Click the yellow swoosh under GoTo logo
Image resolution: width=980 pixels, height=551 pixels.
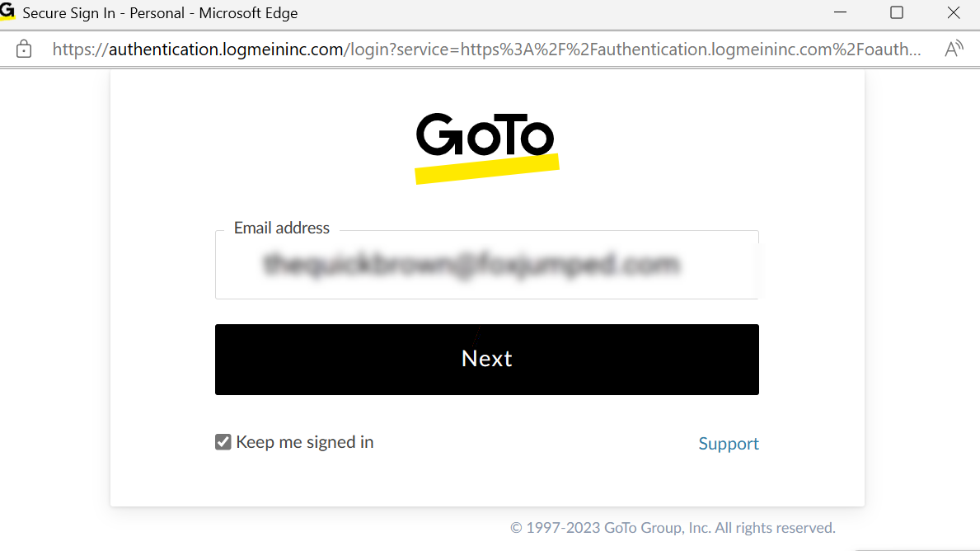487,169
